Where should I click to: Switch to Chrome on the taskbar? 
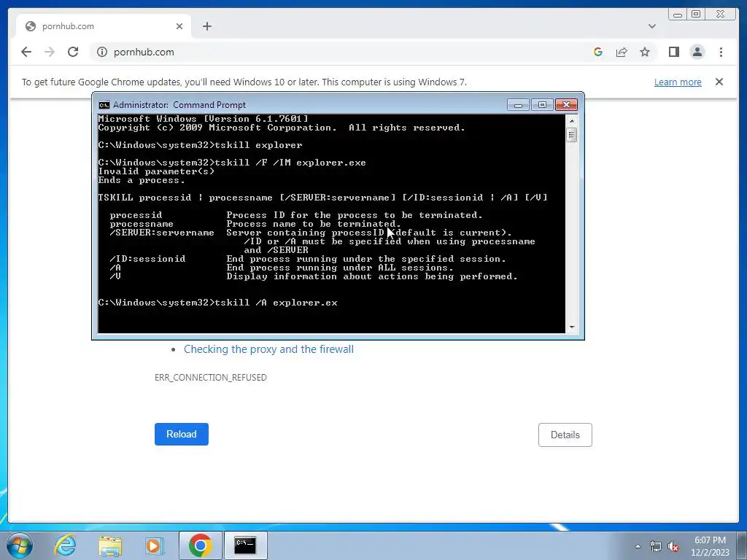[x=201, y=545]
